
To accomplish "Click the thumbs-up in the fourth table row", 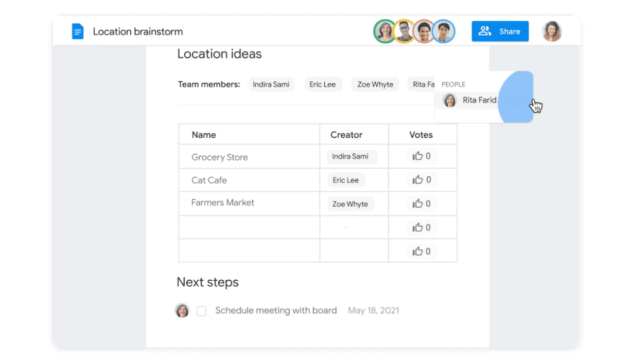I will point(422,227).
